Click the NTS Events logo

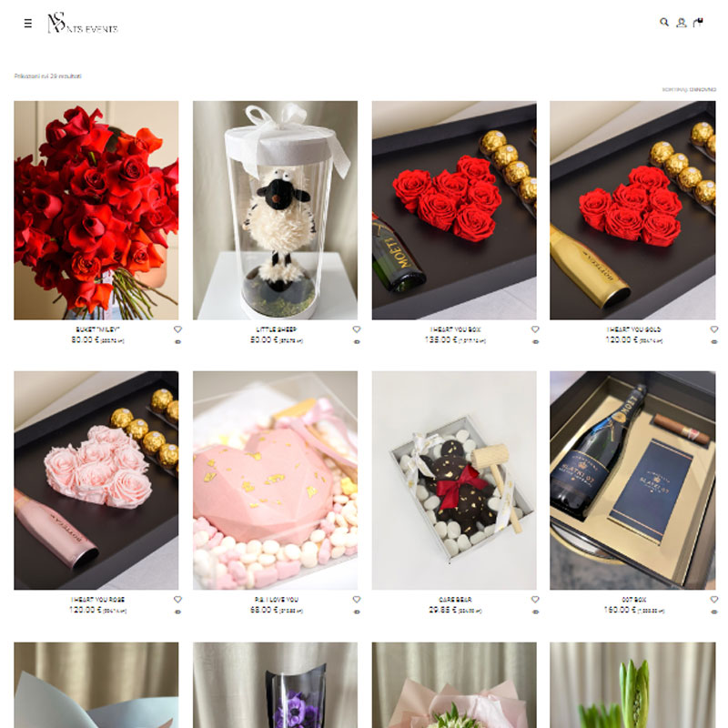tap(83, 23)
